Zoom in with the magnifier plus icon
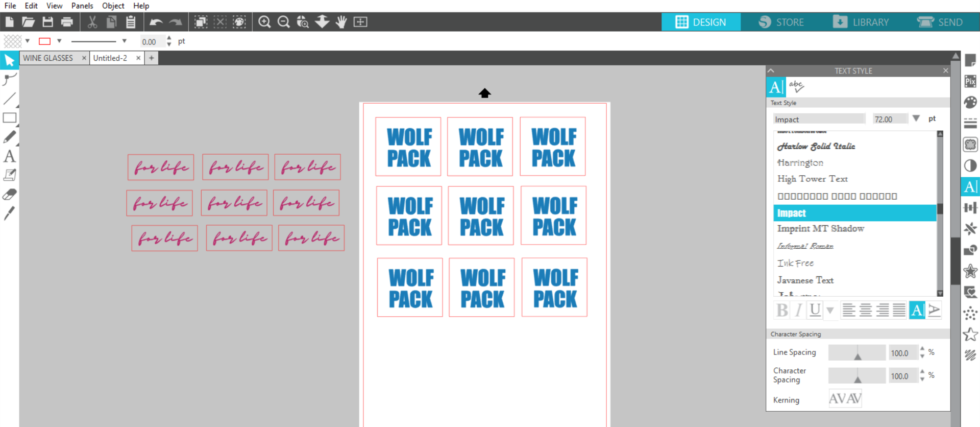Screen dimensions: 980x427 [264, 22]
